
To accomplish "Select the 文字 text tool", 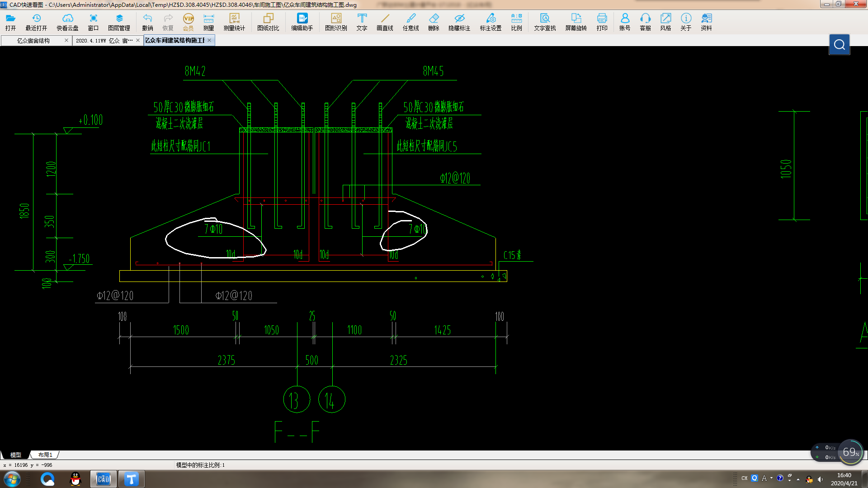I will (x=362, y=22).
